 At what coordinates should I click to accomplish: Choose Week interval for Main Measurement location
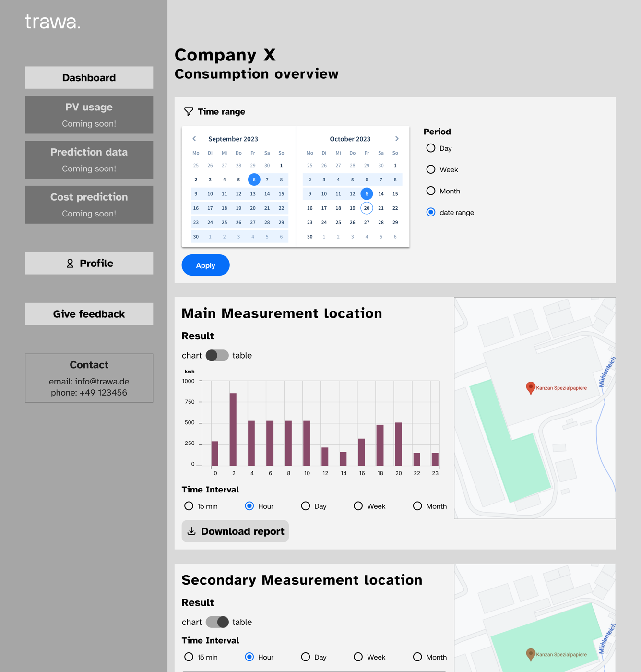coord(358,506)
